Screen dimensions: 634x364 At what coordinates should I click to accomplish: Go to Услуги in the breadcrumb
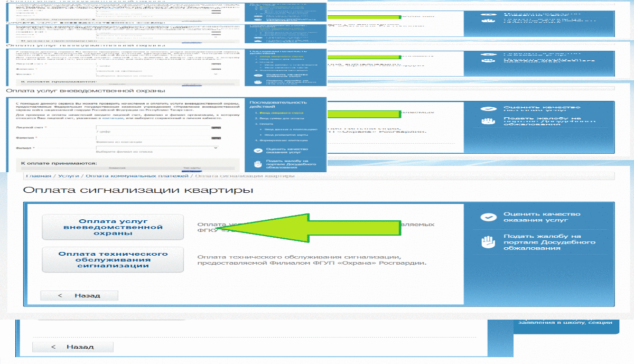pyautogui.click(x=68, y=176)
